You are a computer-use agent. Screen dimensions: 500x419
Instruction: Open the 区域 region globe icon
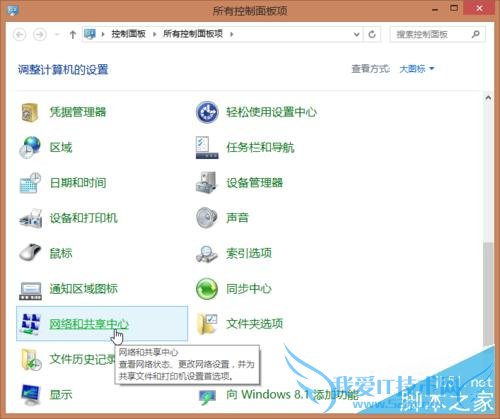[30, 147]
